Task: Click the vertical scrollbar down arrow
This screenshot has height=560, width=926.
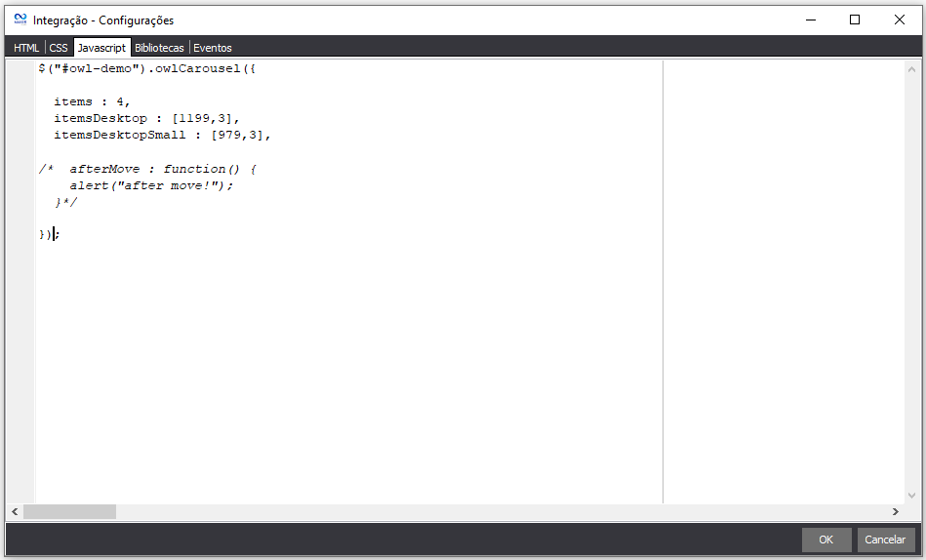Action: click(x=911, y=496)
